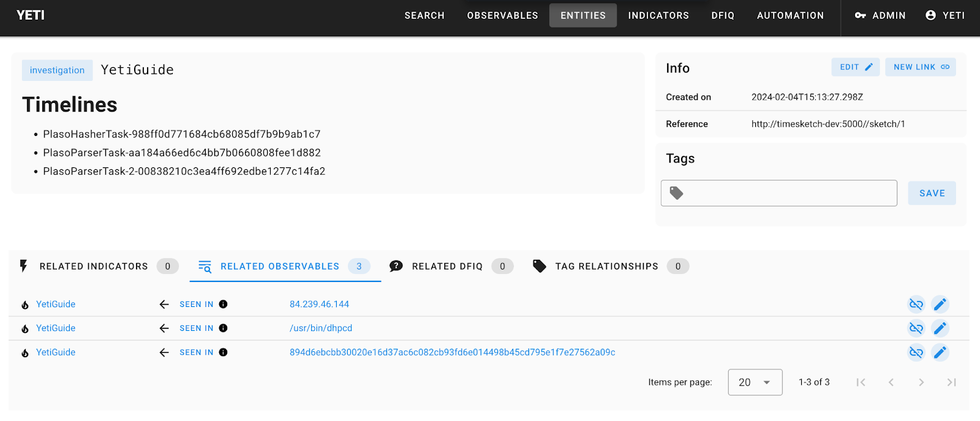Open DFIQ from the top navigation
The image size is (980, 421).
pyautogui.click(x=723, y=15)
